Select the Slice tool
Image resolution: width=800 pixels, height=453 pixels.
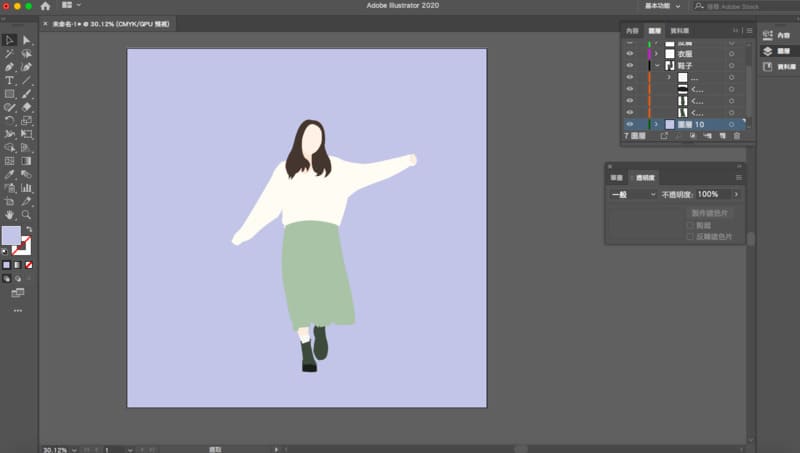click(27, 201)
